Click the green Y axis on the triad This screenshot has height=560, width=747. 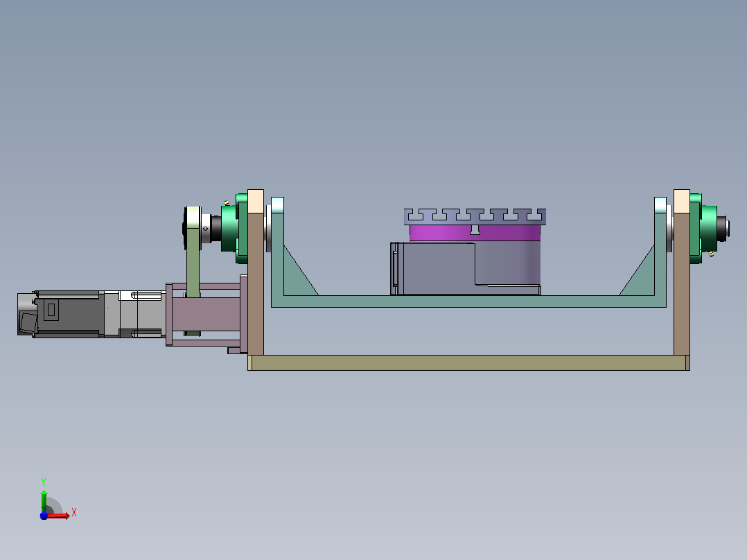(44, 501)
